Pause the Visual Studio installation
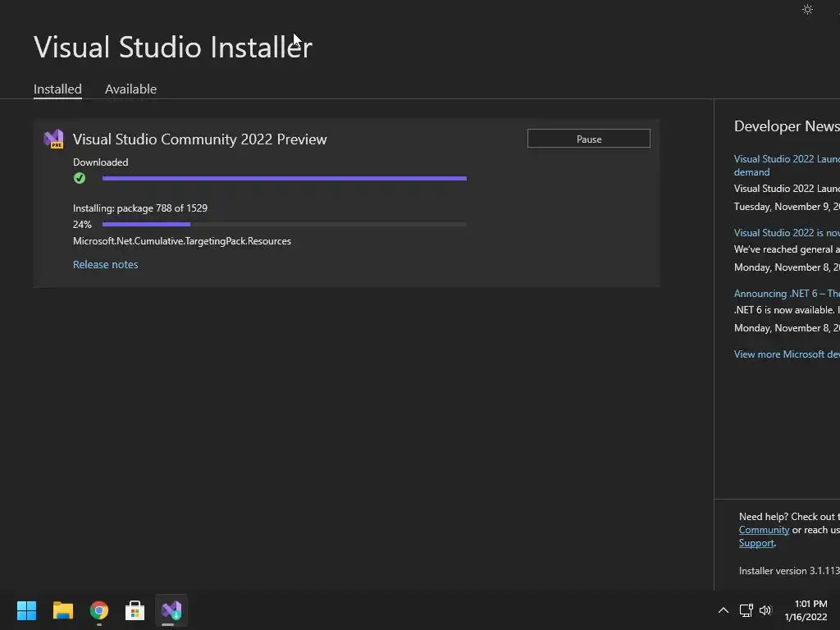 (x=588, y=139)
